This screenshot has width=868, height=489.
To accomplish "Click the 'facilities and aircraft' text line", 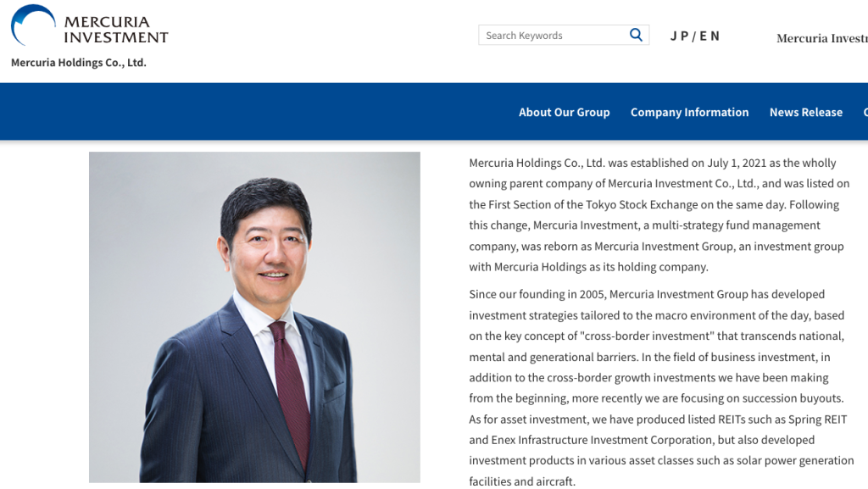I will click(522, 481).
